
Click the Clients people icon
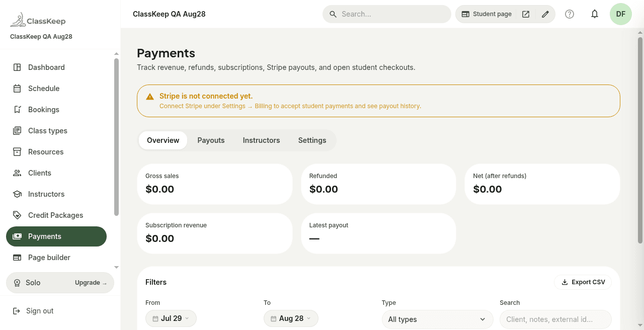click(x=17, y=173)
